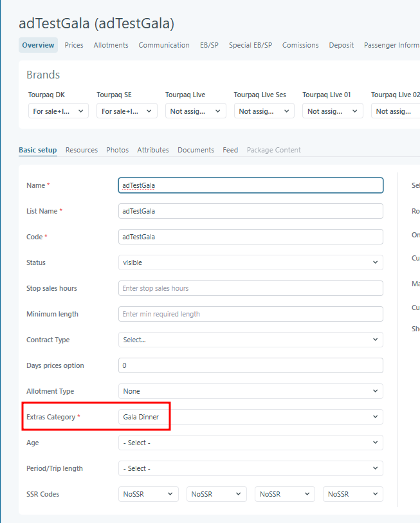Expand the Contract Type dropdown
Viewport: 420px width, 523px height.
coord(250,340)
